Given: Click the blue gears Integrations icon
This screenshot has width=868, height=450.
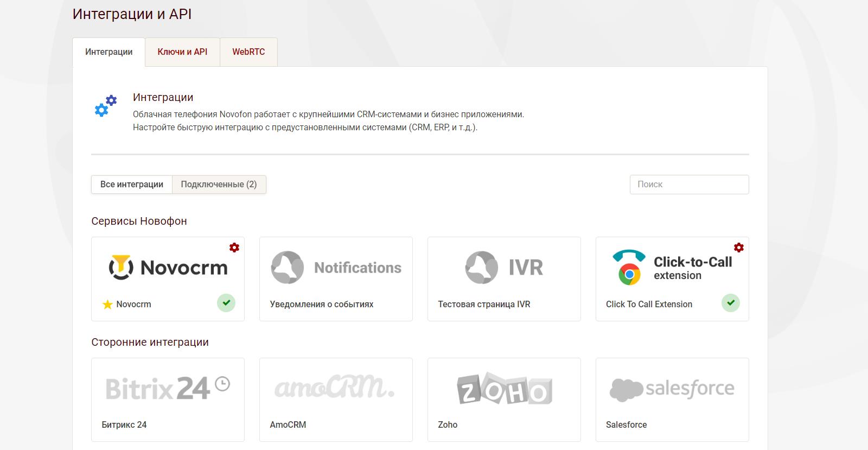Looking at the screenshot, I should [105, 106].
